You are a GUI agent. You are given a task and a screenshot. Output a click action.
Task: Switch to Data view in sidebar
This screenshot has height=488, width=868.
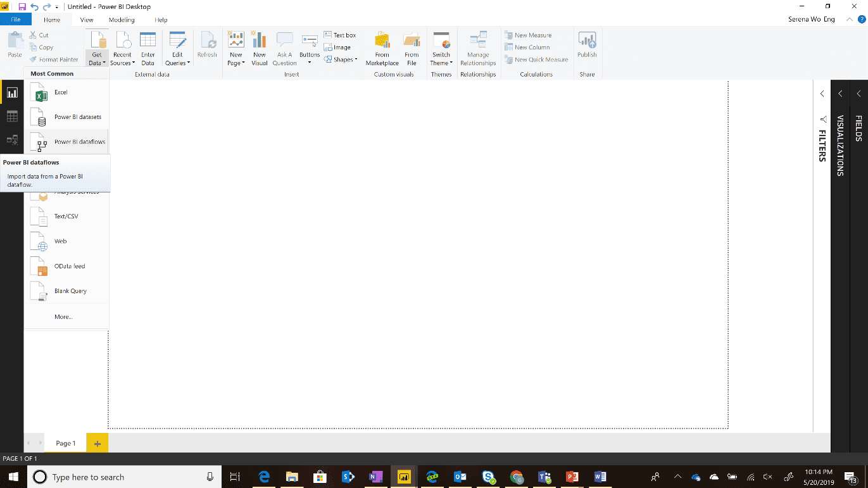pos(12,116)
